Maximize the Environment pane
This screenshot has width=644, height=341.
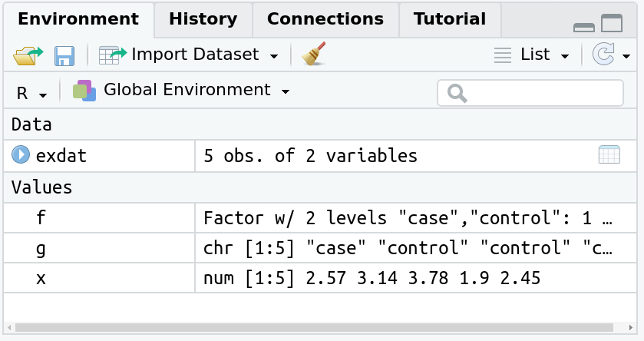[x=612, y=23]
